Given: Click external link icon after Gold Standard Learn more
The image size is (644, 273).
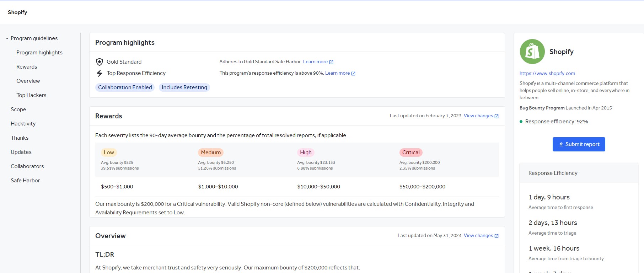Looking at the screenshot, I should 331,62.
